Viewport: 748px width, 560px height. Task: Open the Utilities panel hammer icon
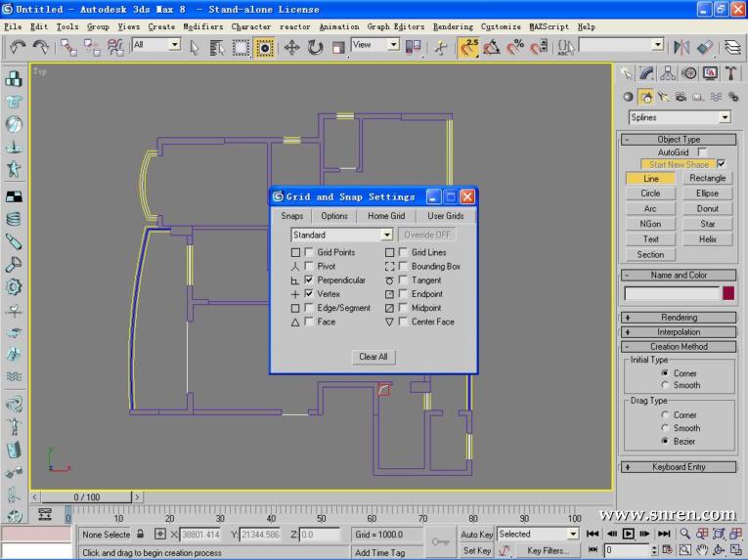click(731, 74)
